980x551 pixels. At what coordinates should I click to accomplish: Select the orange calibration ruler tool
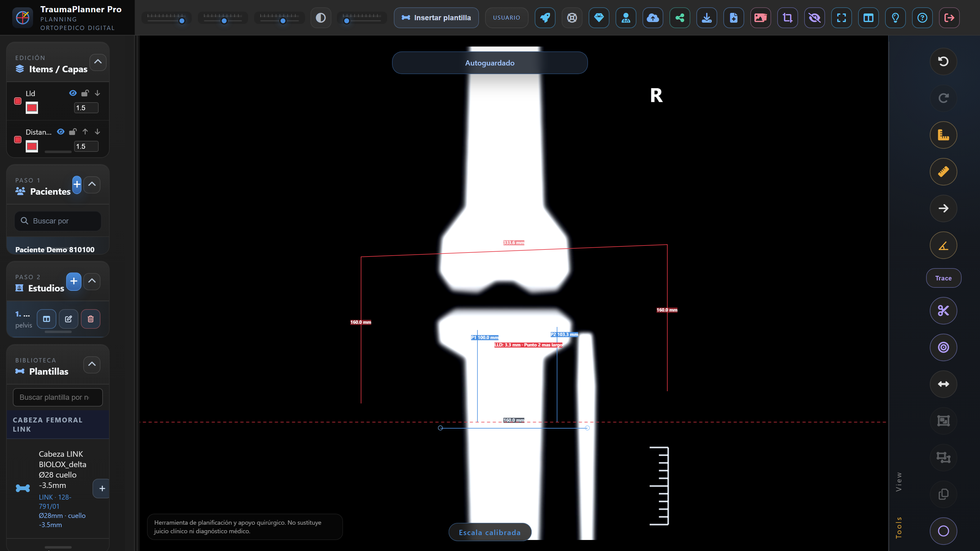point(944,135)
